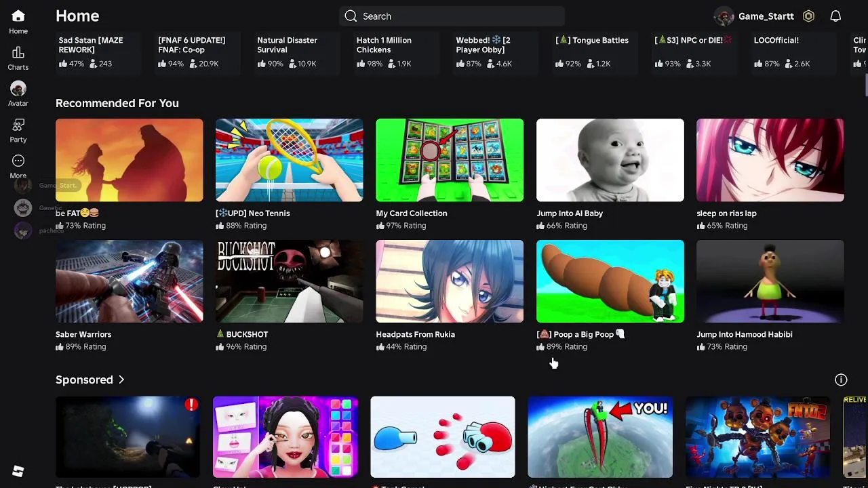Click the Robux hexagon icon

(x=808, y=16)
